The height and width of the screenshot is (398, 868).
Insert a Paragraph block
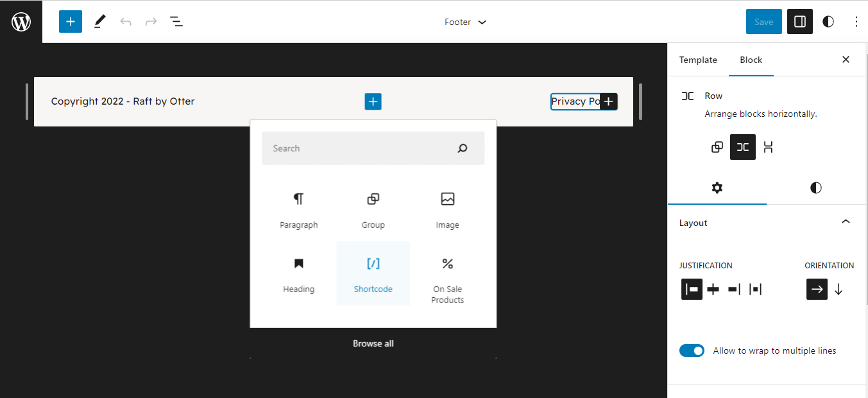[x=299, y=209]
